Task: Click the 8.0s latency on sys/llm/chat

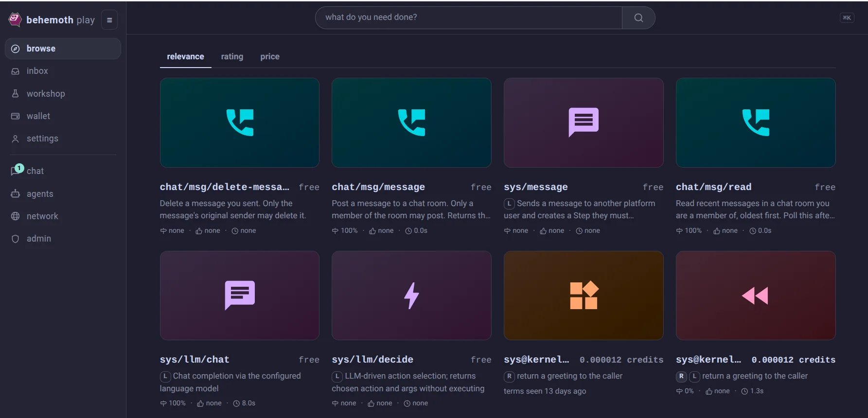Action: pyautogui.click(x=244, y=403)
